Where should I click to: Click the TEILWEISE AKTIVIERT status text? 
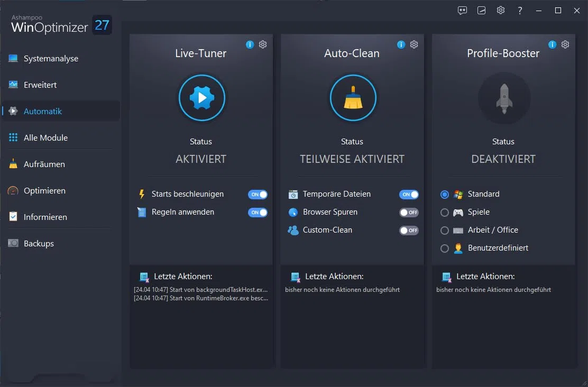352,159
